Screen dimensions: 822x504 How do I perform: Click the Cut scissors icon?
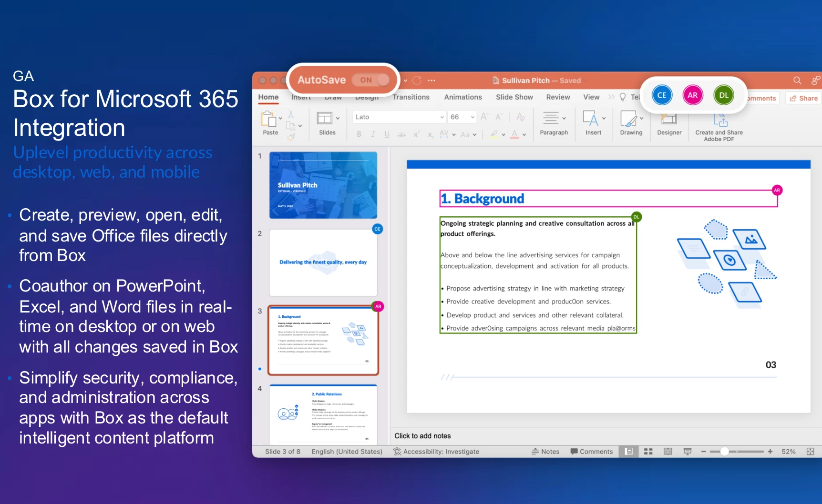[291, 114]
